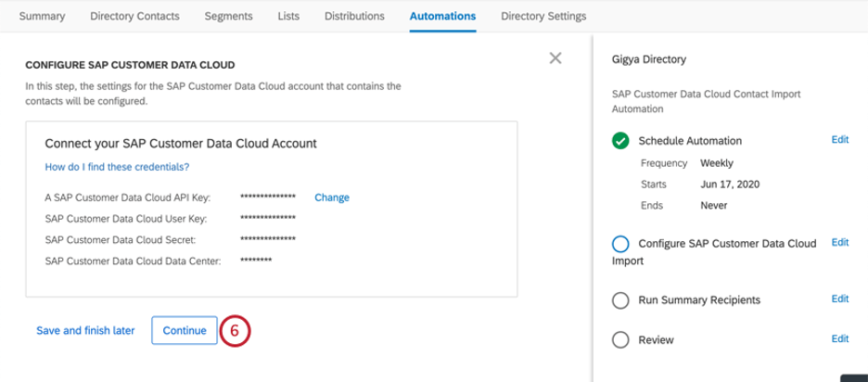Image resolution: width=868 pixels, height=382 pixels.
Task: Click the 'Run Summary Recipients' step label
Action: coord(699,300)
